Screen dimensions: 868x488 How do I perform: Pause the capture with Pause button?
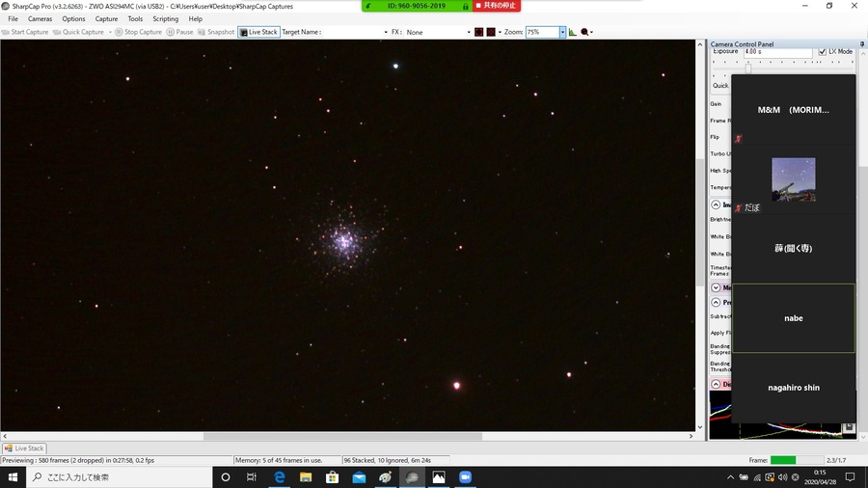(180, 32)
